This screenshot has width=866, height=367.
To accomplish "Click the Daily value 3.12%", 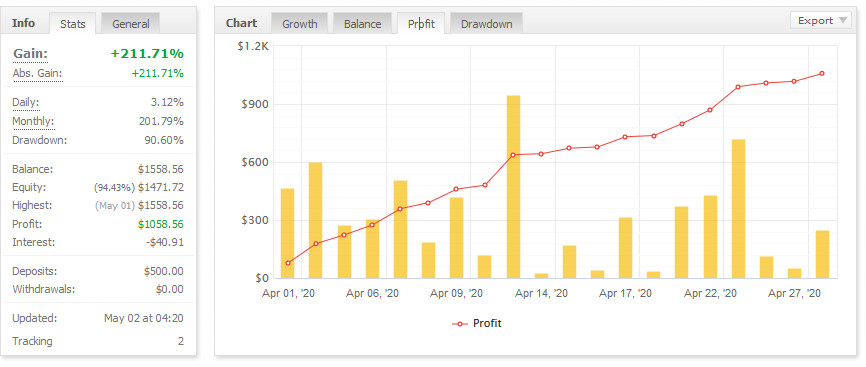I will point(167,103).
